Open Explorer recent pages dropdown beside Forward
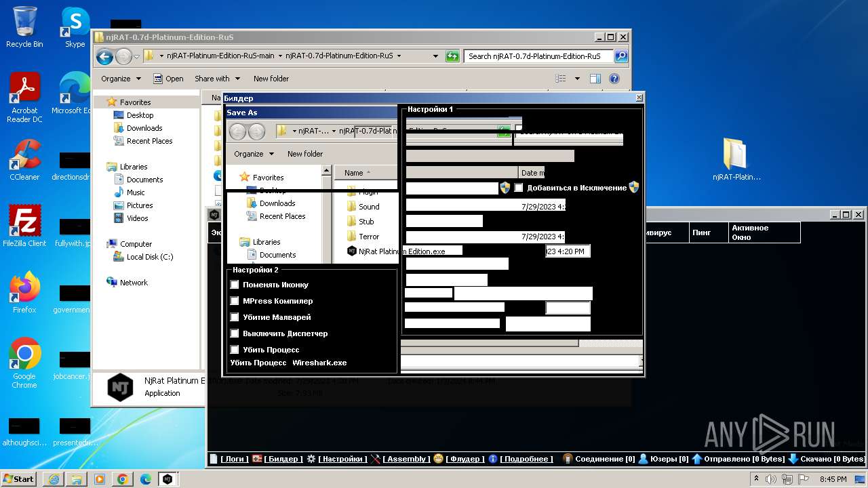The height and width of the screenshot is (488, 868). click(x=136, y=56)
